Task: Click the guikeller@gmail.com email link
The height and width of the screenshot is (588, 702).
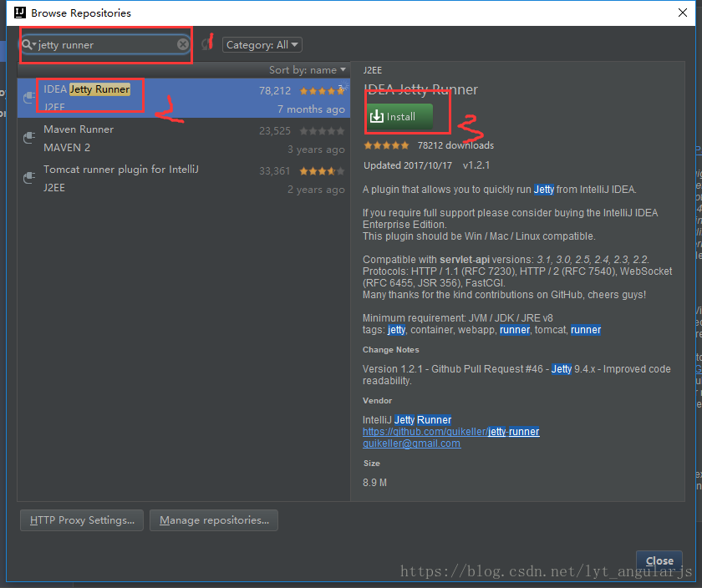Action: tap(411, 444)
